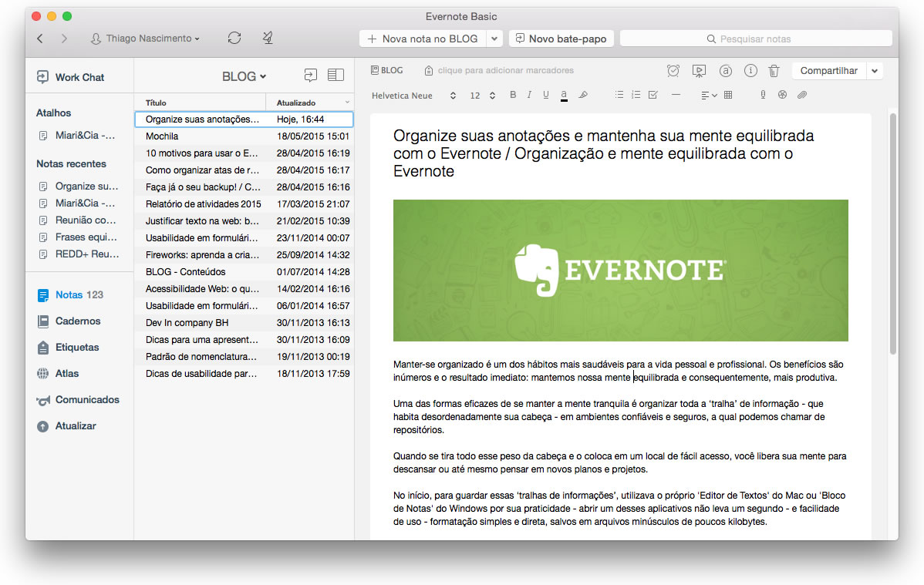
Task: Click the Novo bate-papo button
Action: click(561, 39)
